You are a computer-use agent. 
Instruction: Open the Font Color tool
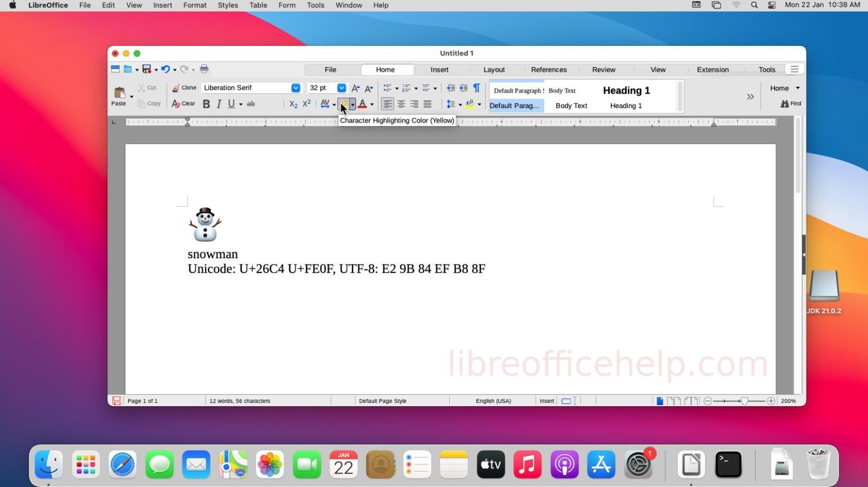363,104
